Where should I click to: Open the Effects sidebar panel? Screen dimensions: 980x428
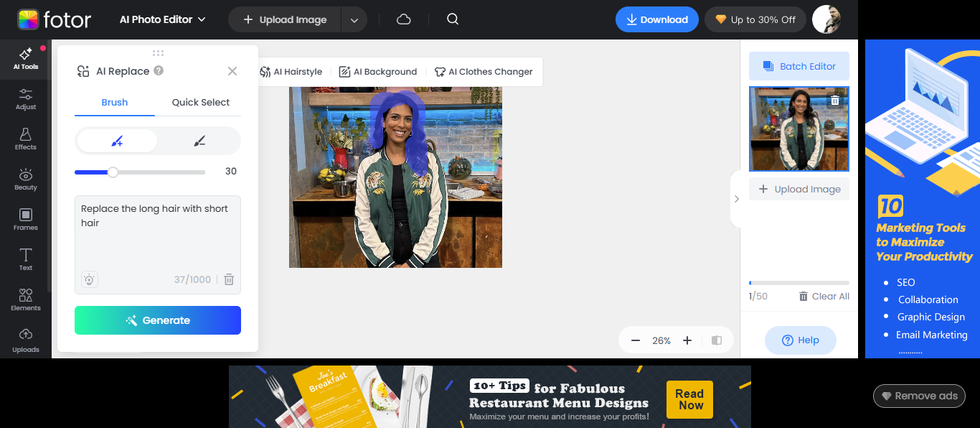coord(25,139)
